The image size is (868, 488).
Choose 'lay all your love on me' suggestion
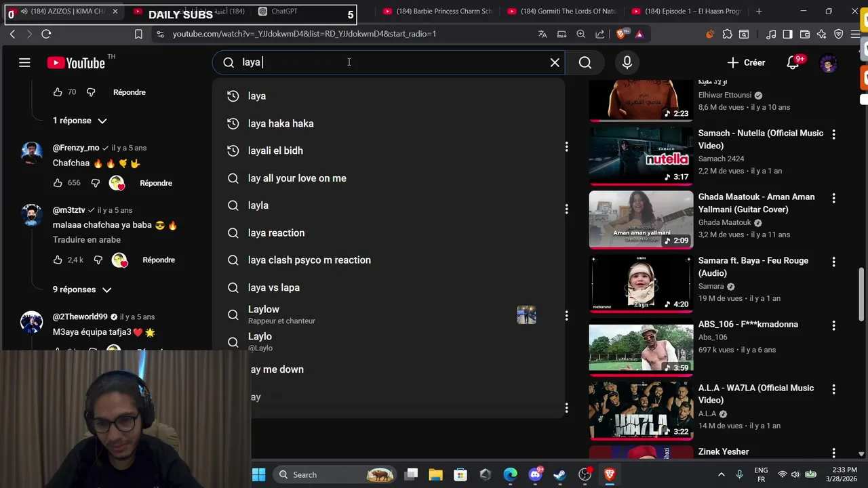[x=389, y=178]
